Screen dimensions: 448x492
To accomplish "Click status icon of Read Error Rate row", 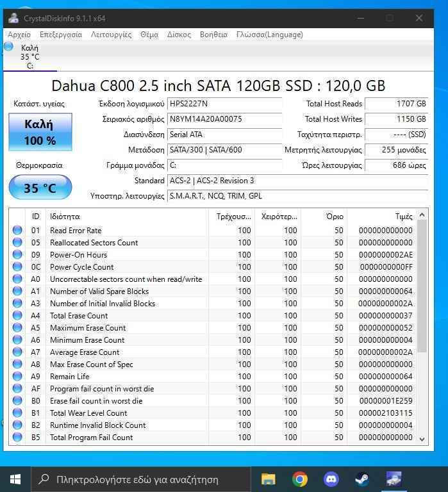I will click(x=17, y=230).
